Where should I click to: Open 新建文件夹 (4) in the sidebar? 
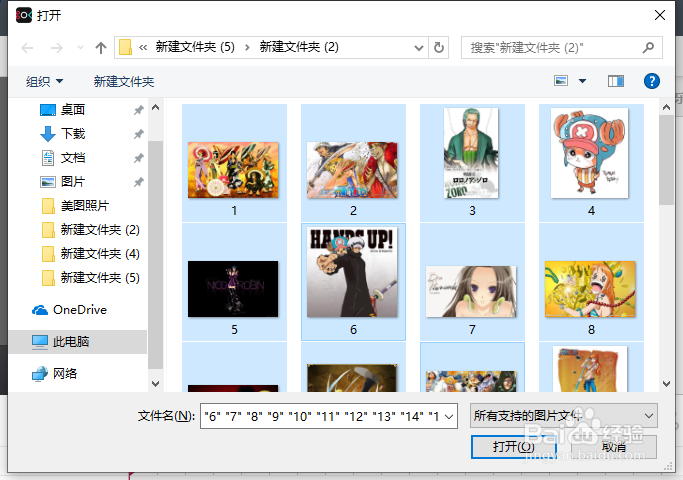tap(100, 254)
